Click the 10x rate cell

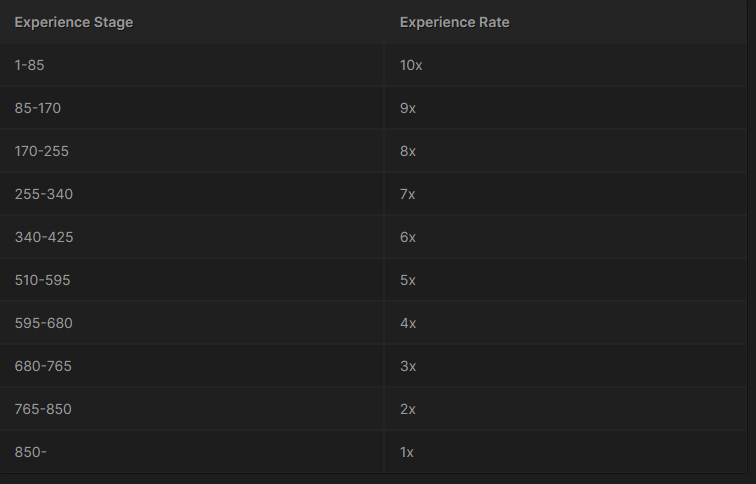pyautogui.click(x=411, y=65)
